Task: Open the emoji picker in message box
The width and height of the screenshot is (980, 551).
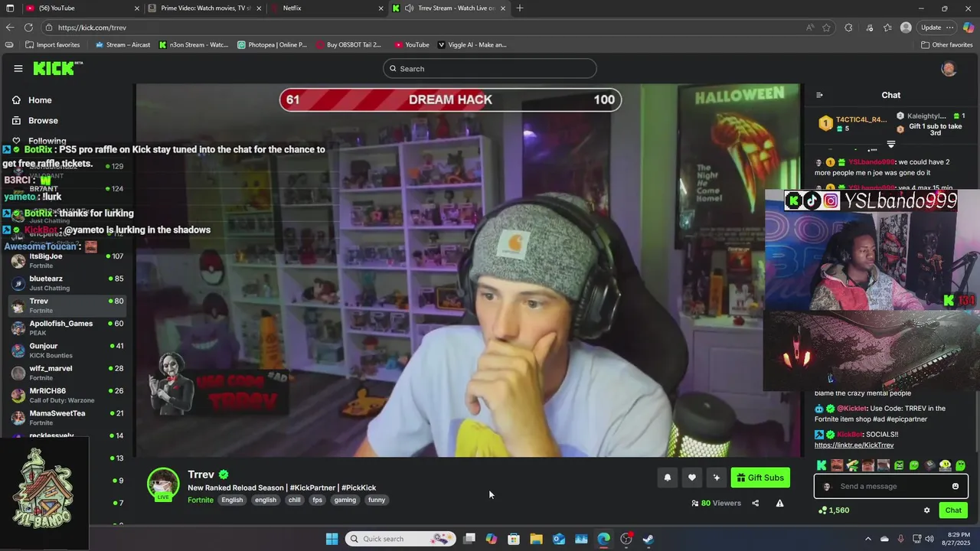Action: [x=955, y=486]
